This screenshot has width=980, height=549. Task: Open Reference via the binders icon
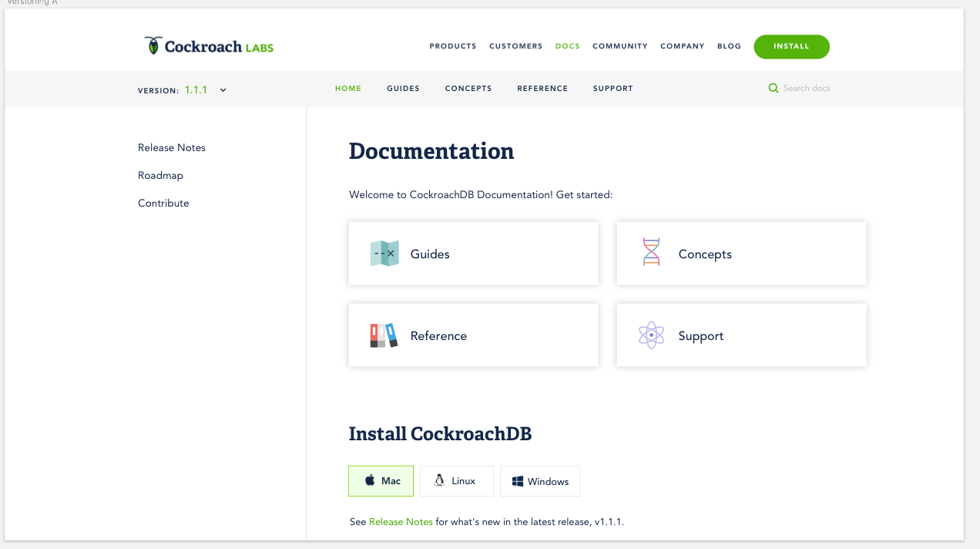384,335
